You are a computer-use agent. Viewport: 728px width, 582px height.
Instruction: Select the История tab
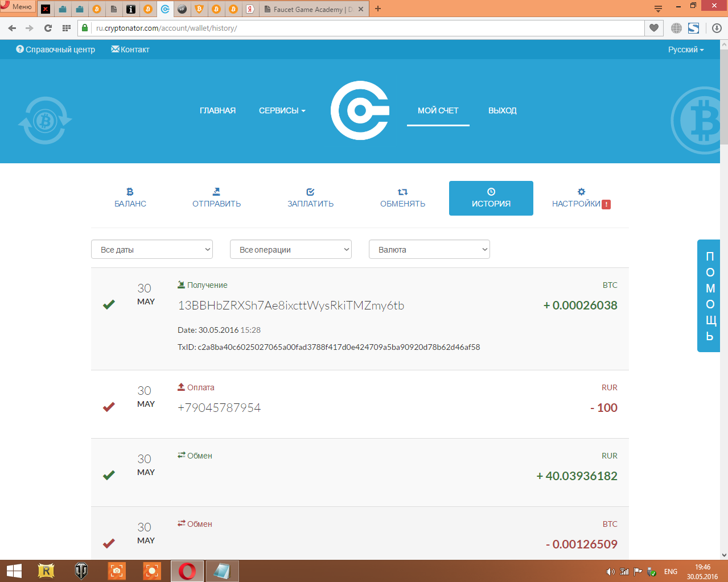[x=491, y=198]
